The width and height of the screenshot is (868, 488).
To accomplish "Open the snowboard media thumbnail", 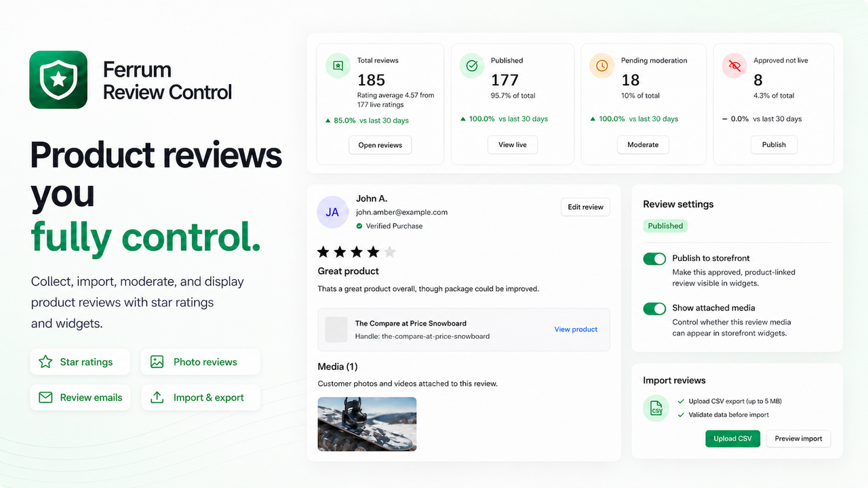I will (x=367, y=424).
